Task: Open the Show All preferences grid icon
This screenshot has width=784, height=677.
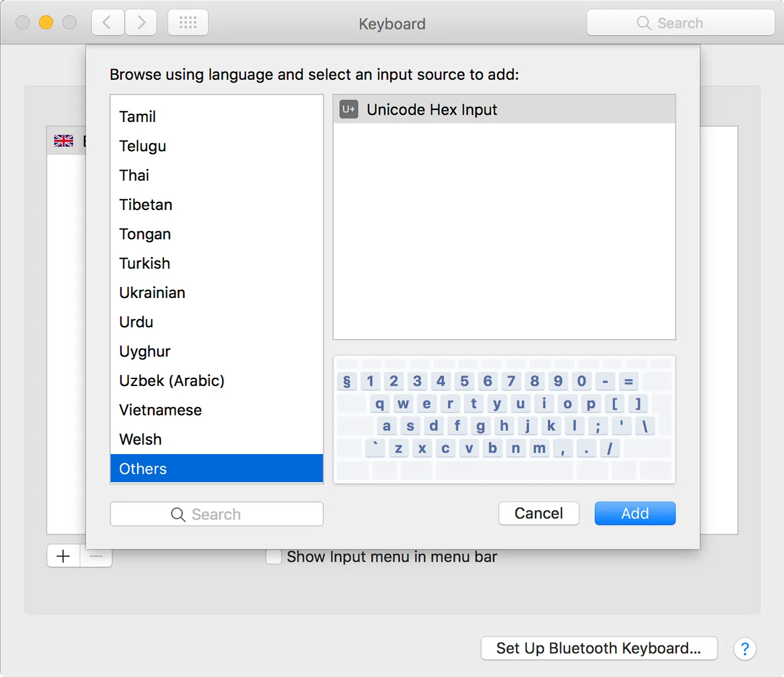Action: coord(188,22)
